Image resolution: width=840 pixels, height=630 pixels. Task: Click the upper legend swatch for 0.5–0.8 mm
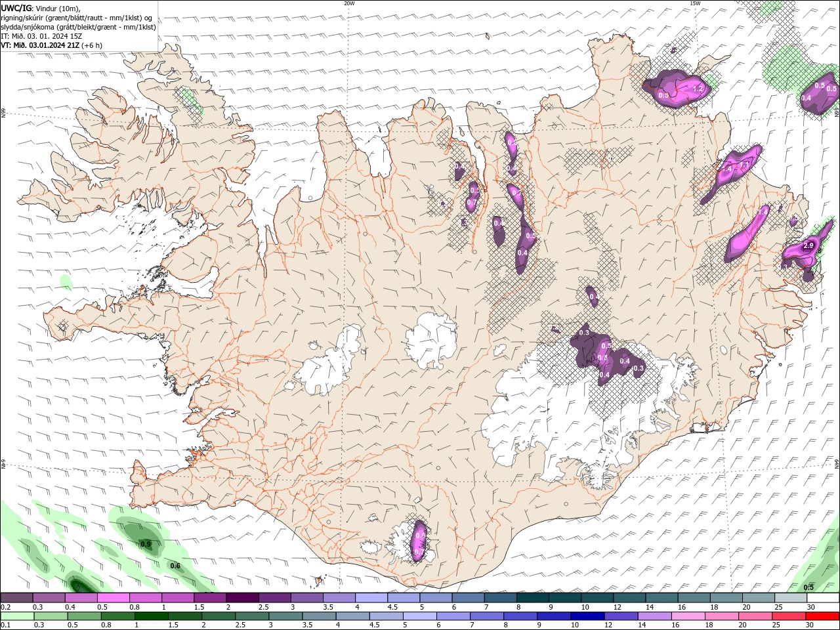(113, 597)
